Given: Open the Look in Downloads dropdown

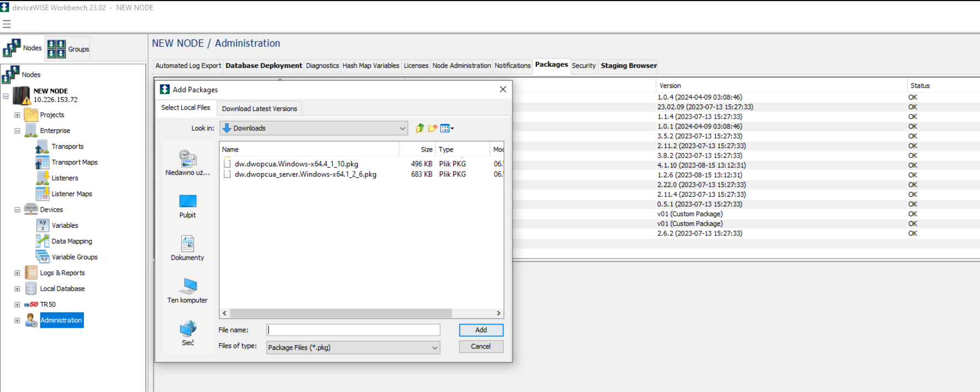Looking at the screenshot, I should pyautogui.click(x=313, y=128).
